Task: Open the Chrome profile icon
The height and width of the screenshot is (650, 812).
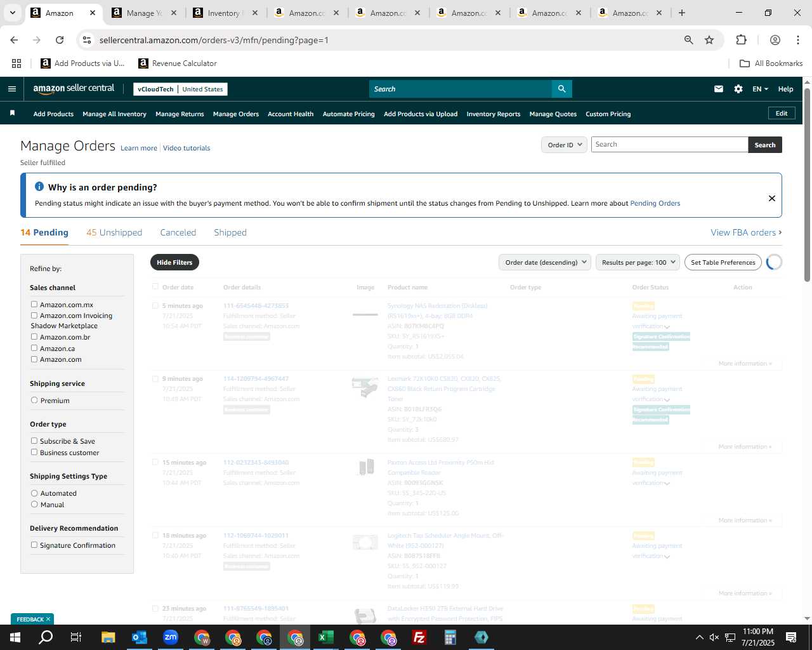Action: 775,40
